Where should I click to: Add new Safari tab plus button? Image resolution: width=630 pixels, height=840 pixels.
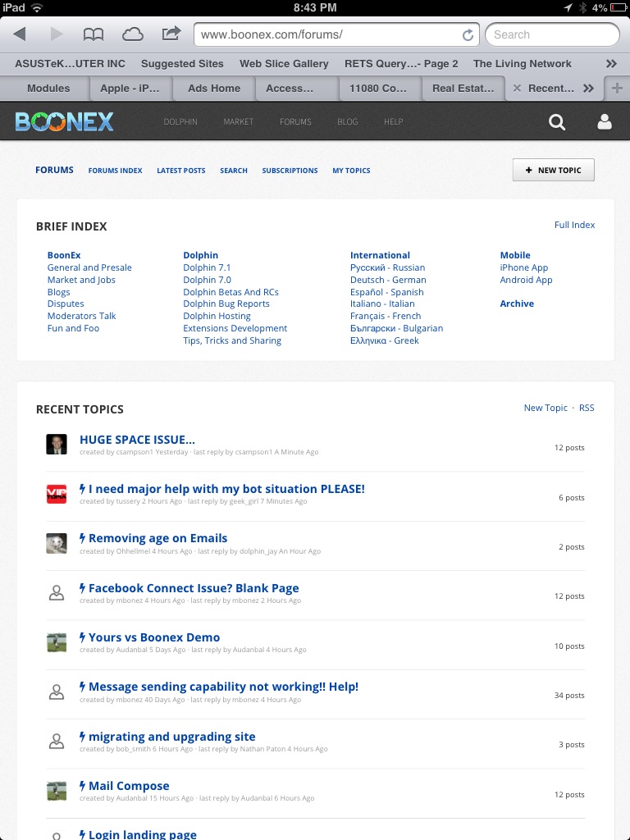pos(617,89)
